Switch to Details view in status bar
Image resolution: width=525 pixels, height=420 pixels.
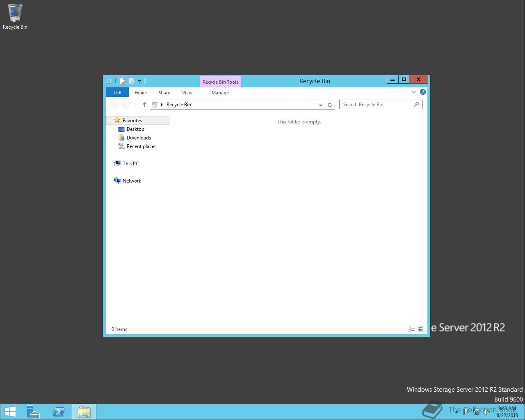pos(412,329)
